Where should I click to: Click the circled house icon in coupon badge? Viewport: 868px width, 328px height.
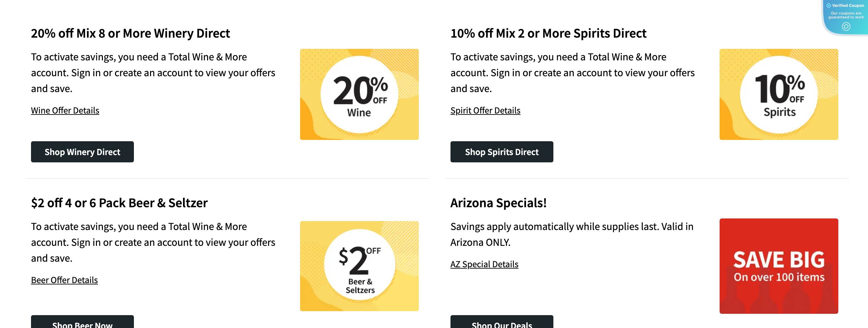(846, 26)
